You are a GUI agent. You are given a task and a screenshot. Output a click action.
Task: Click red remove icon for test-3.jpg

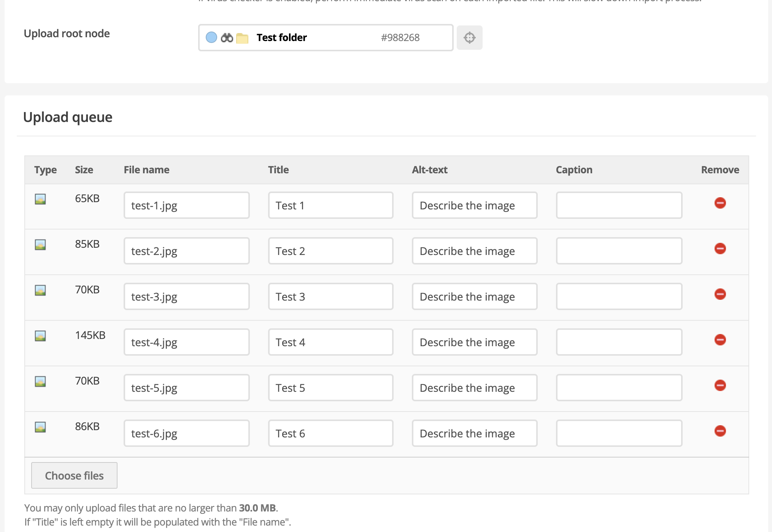tap(720, 294)
